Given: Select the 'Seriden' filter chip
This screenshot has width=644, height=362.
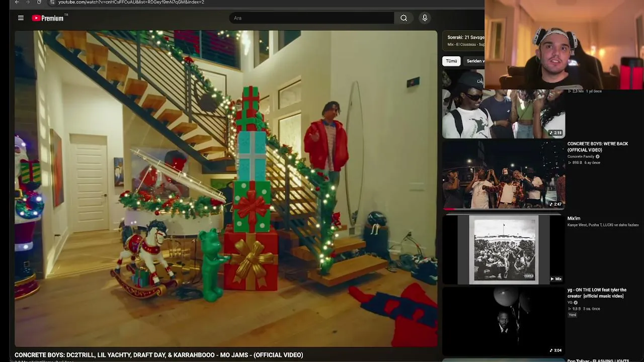Looking at the screenshot, I should point(474,61).
